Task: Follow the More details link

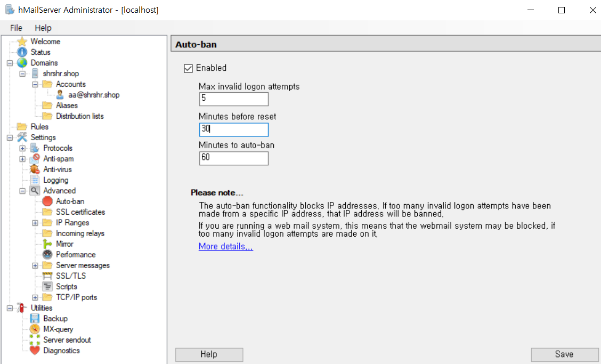Action: [226, 246]
